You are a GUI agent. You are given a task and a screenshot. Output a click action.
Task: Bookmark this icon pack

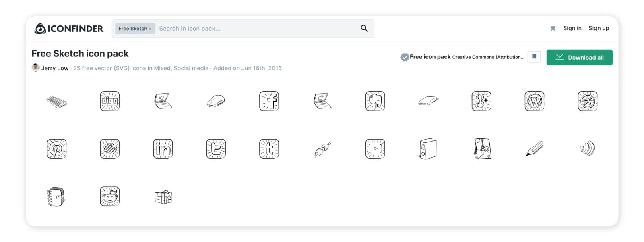534,57
